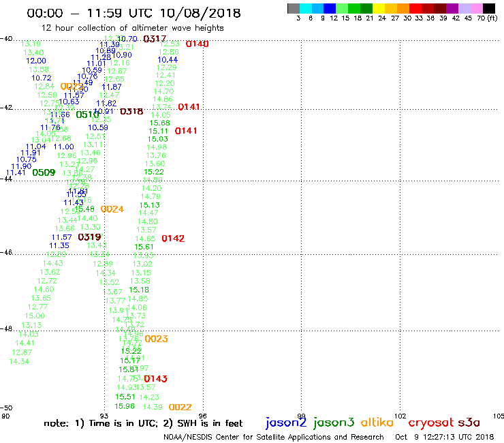The height and width of the screenshot is (443, 504).
Task: Click the wave height value 15.68
Action: (160, 123)
